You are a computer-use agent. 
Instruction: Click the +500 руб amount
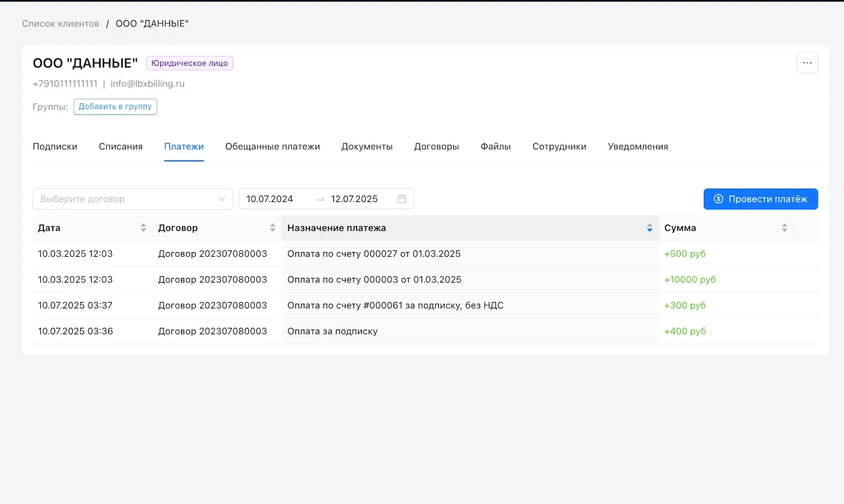pos(685,254)
